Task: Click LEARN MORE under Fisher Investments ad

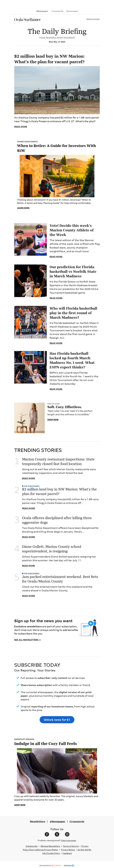Action: click(x=23, y=208)
